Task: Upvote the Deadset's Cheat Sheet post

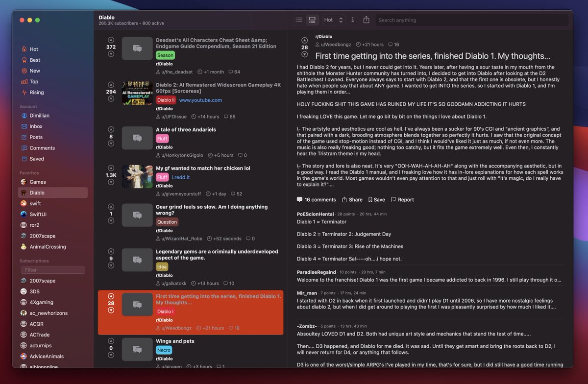Action: point(111,40)
